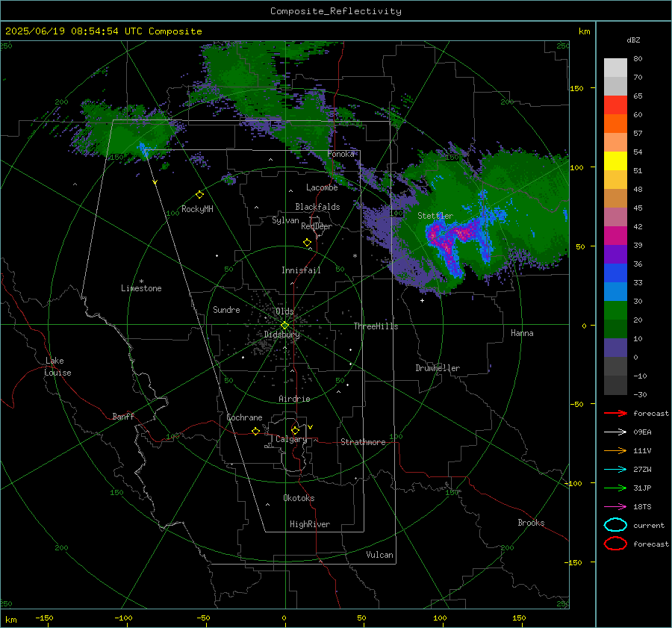Click the white plus marker south of Stettler storm

click(x=422, y=300)
